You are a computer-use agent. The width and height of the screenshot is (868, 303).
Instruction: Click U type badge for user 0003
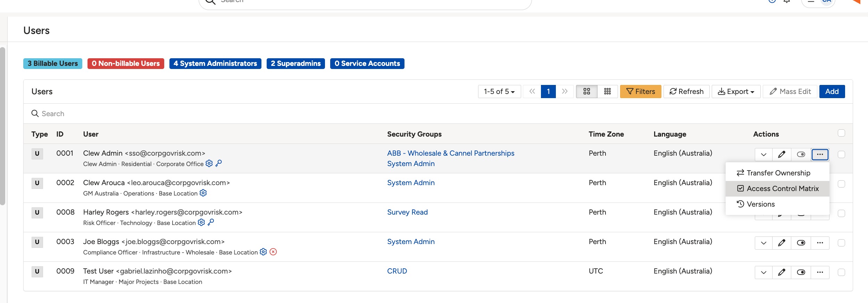coord(37,242)
